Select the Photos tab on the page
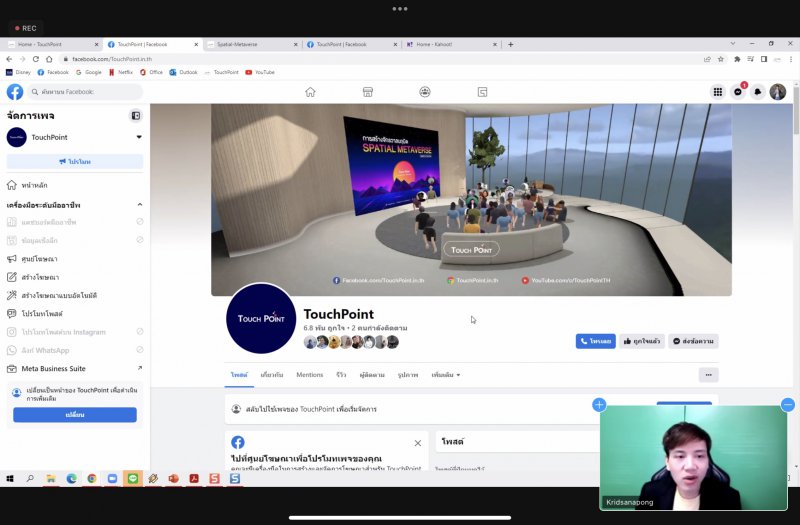The width and height of the screenshot is (800, 525). click(x=408, y=375)
